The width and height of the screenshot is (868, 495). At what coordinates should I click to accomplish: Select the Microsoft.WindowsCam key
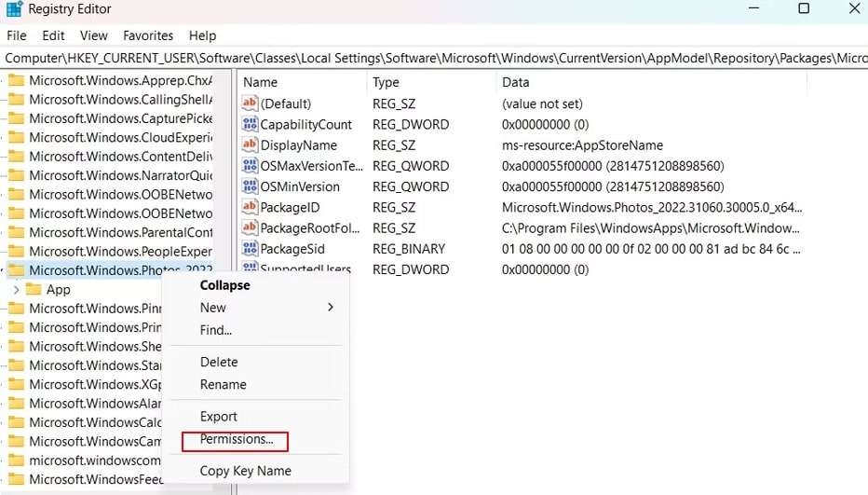(95, 441)
